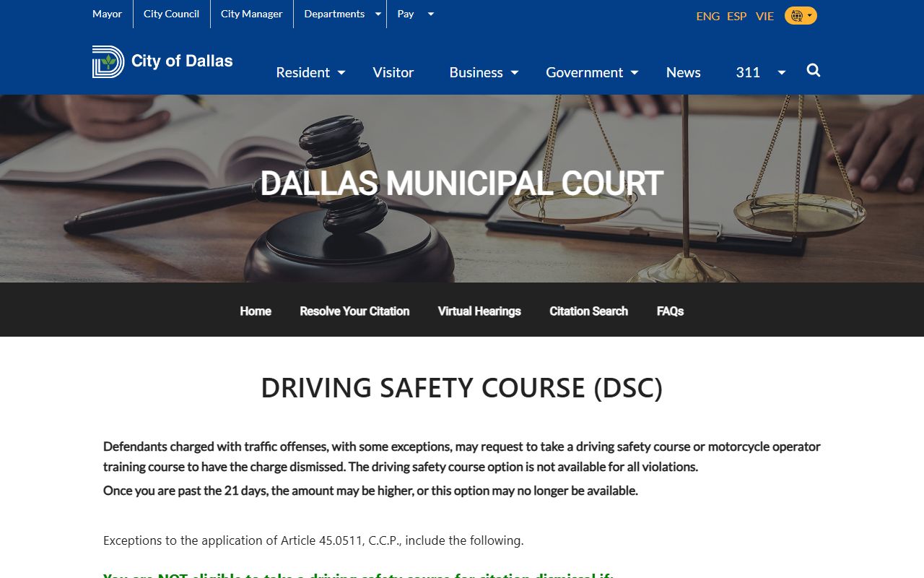The image size is (924, 578).
Task: Select Resolve Your Citation tab
Action: pyautogui.click(x=354, y=311)
